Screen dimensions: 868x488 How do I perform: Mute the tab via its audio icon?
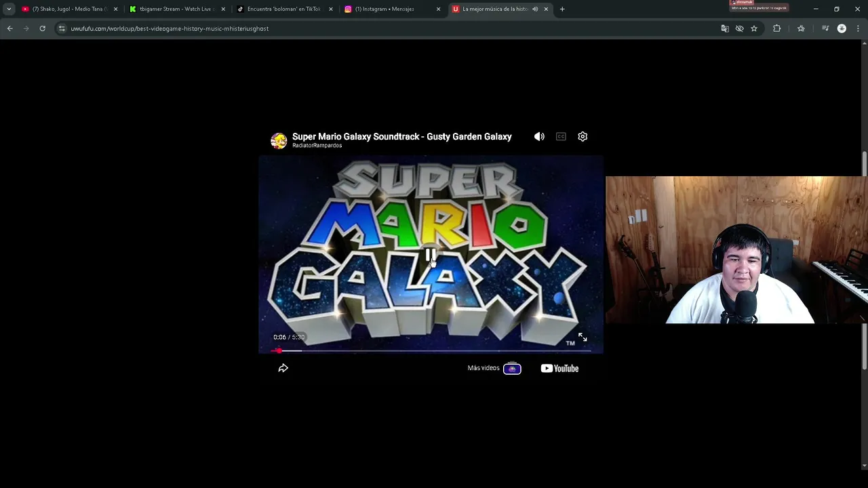pyautogui.click(x=535, y=9)
